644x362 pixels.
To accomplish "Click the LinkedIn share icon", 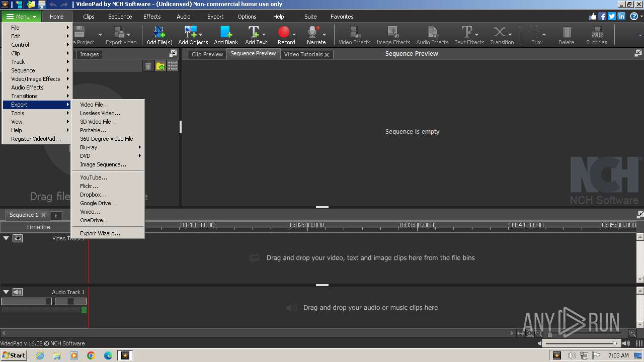I will (621, 16).
